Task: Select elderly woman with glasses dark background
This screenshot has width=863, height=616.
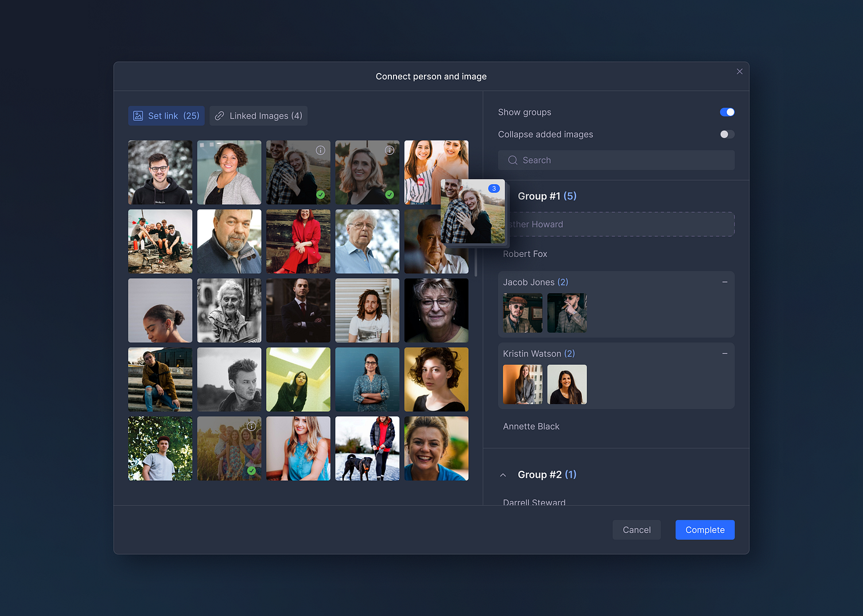Action: pyautogui.click(x=436, y=311)
